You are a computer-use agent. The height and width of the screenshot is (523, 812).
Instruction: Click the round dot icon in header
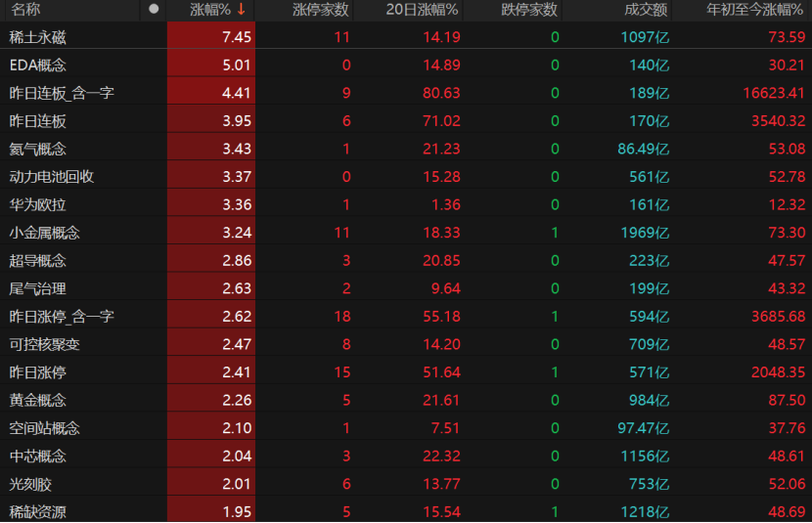[154, 9]
